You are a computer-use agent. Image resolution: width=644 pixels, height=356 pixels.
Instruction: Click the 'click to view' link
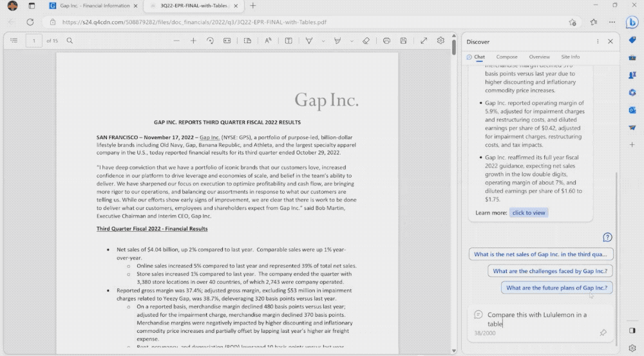(x=529, y=212)
